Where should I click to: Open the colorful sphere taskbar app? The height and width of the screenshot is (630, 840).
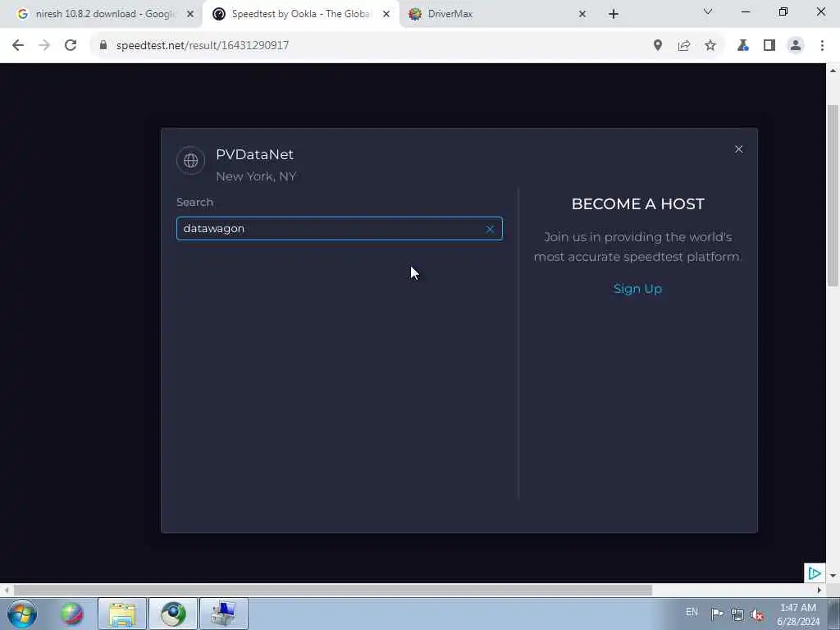(x=72, y=614)
